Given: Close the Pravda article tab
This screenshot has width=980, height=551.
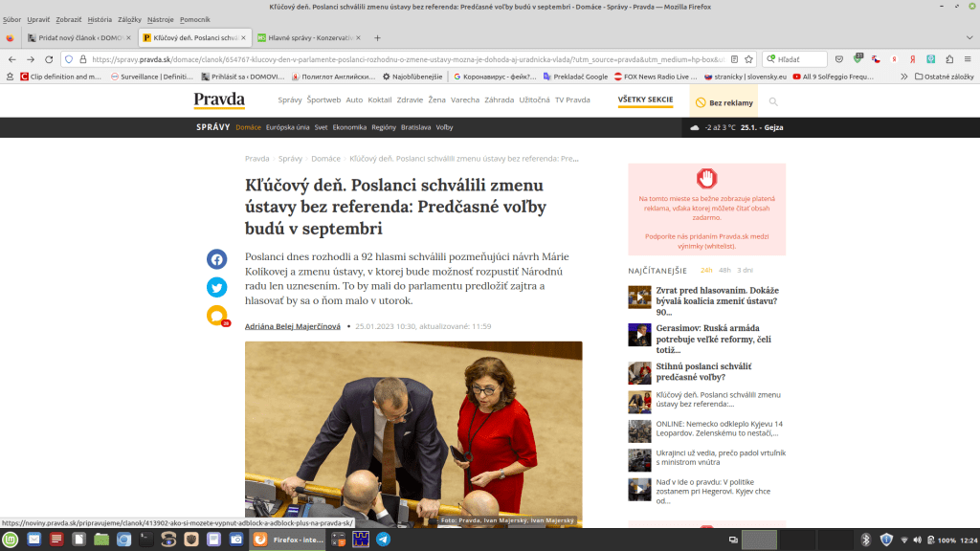Looking at the screenshot, I should 243,38.
